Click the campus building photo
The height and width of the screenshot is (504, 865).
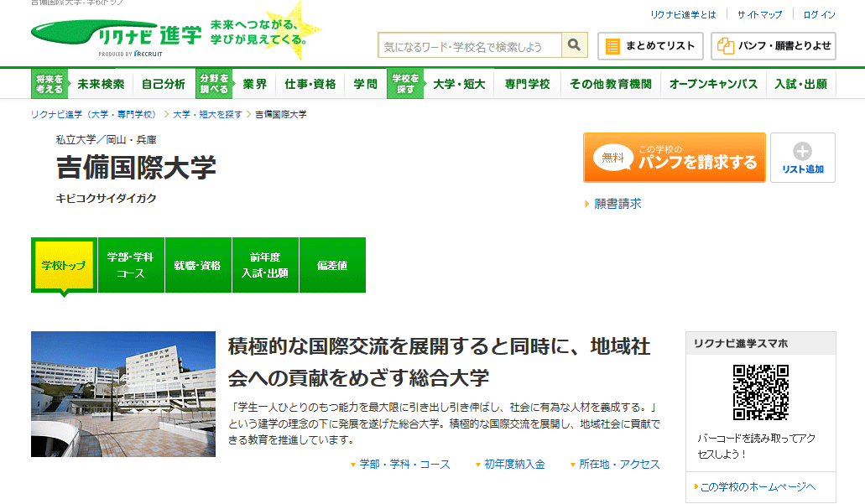coord(123,393)
